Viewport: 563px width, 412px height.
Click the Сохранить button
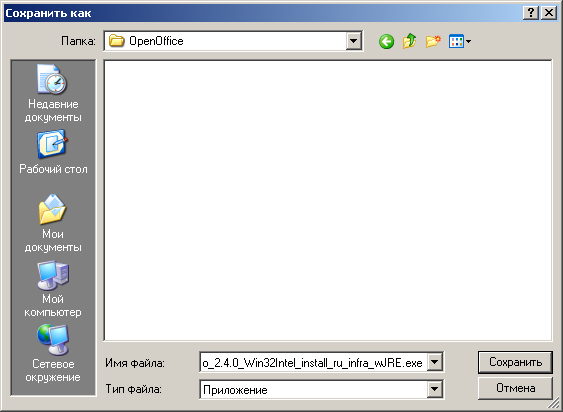(x=515, y=362)
